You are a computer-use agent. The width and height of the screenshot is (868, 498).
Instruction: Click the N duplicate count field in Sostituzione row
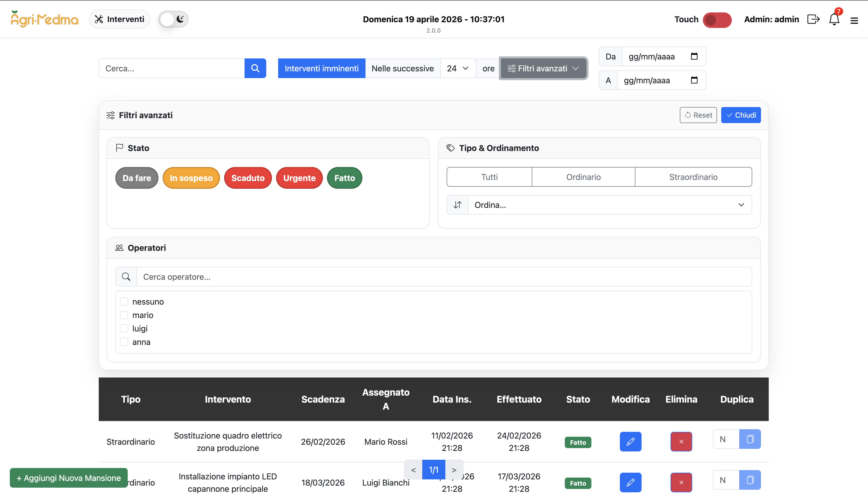726,439
